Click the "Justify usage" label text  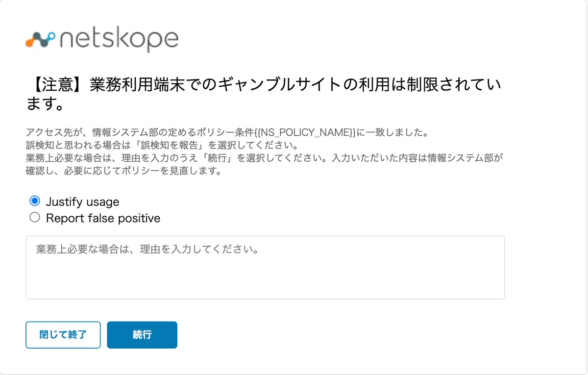click(x=82, y=202)
